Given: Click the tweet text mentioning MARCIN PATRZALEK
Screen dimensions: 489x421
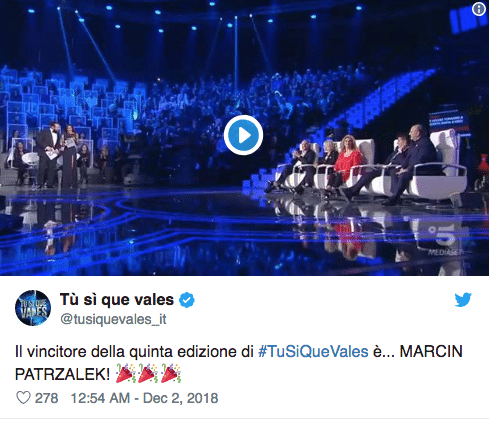Looking at the screenshot, I should [x=239, y=363].
